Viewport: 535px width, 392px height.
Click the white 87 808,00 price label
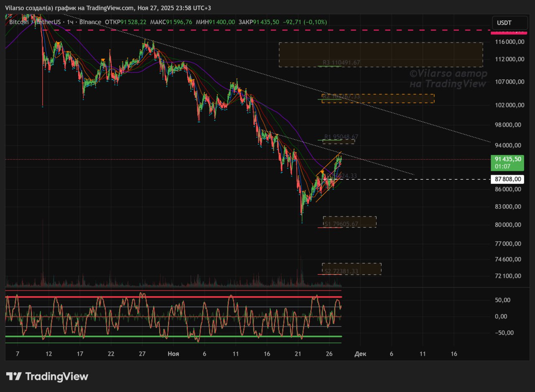[x=508, y=179]
